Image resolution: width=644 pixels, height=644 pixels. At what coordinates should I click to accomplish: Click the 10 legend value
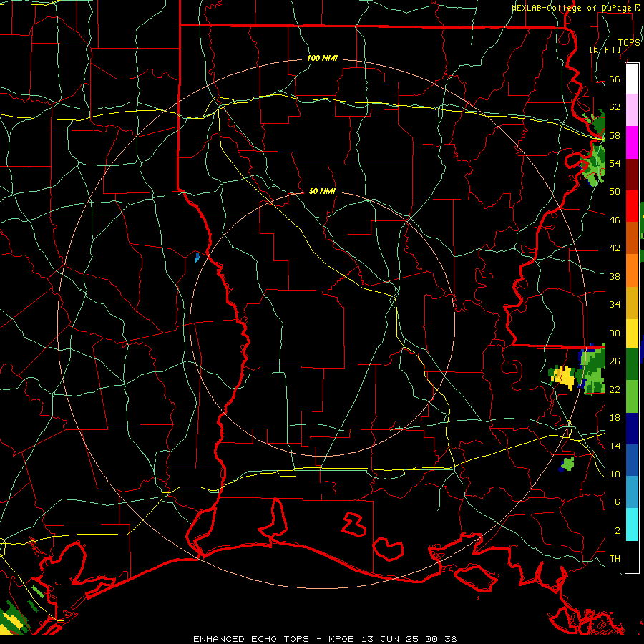[x=615, y=474]
